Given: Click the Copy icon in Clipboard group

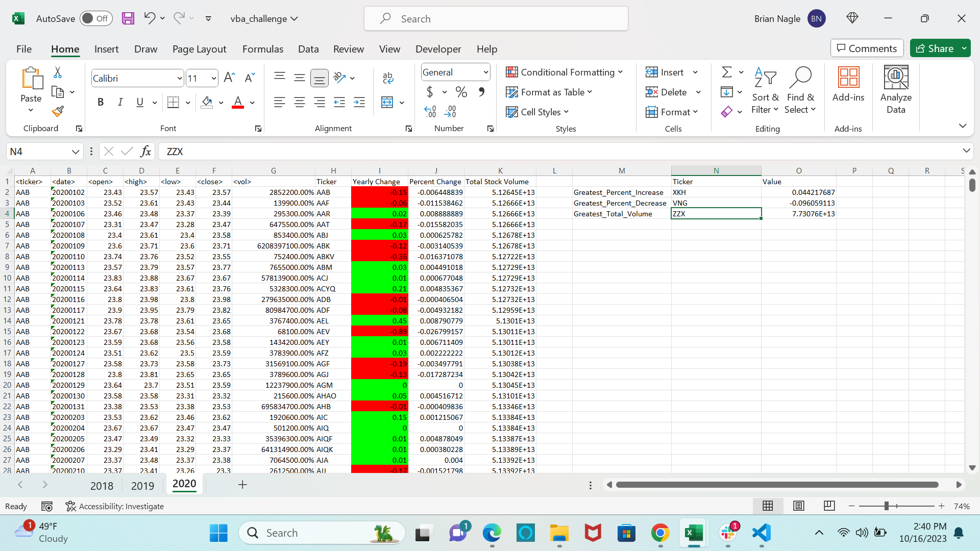Looking at the screenshot, I should (58, 92).
